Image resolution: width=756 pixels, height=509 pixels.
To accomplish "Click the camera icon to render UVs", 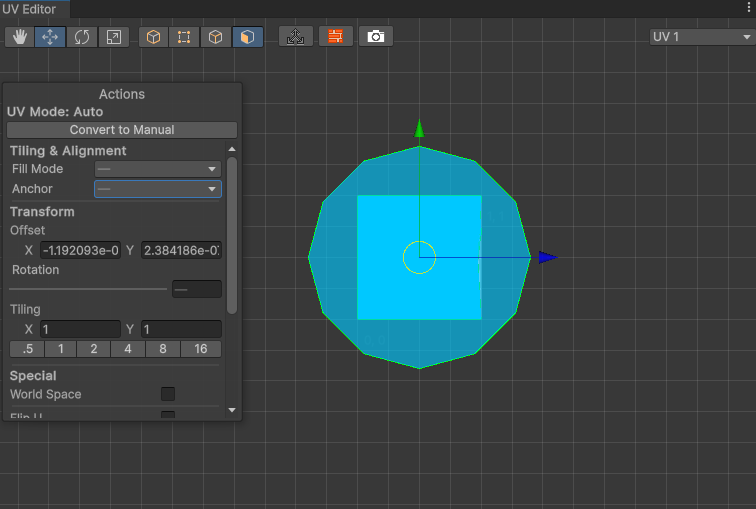I will (376, 37).
